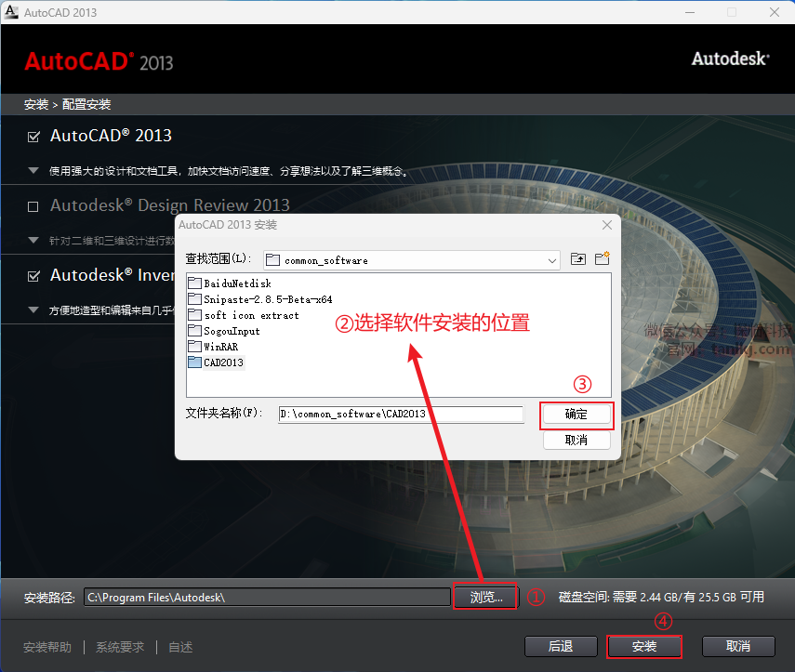795x672 pixels.
Task: Click the 安装路径 install path field
Action: click(x=267, y=597)
